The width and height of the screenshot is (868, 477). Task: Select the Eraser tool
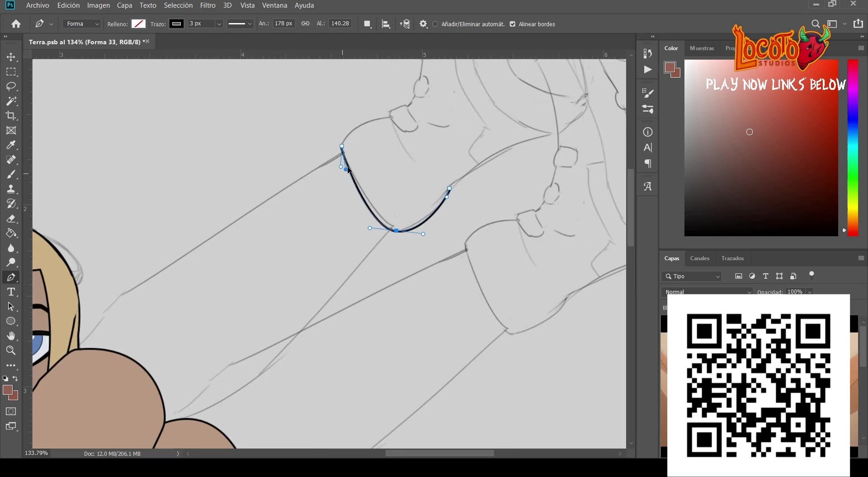(x=11, y=219)
